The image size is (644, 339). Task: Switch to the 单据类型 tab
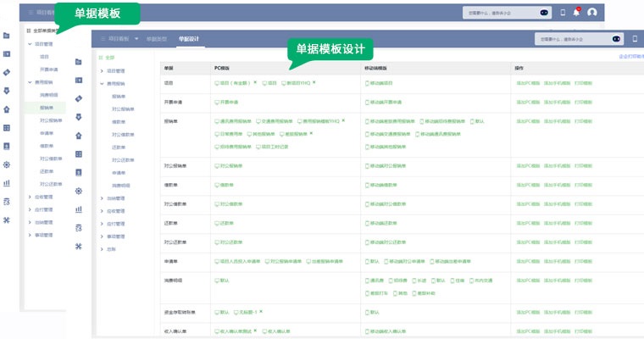(x=158, y=39)
